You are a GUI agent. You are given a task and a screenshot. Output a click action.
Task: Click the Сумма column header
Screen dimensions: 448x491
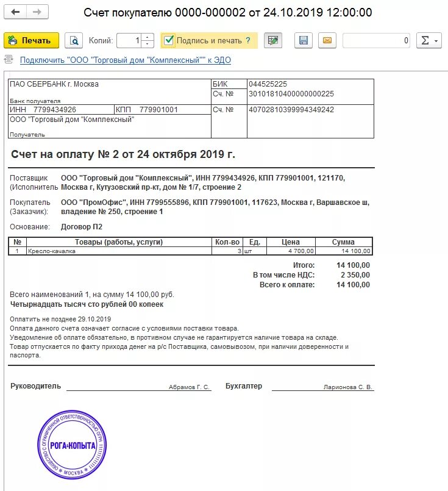pyautogui.click(x=344, y=242)
